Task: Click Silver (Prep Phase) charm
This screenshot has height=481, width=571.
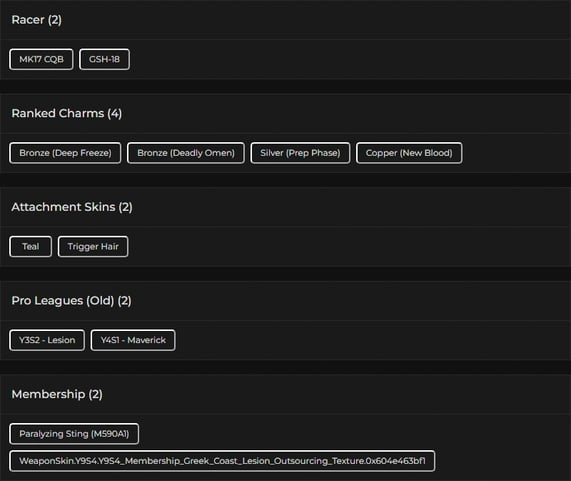Action: pyautogui.click(x=300, y=153)
